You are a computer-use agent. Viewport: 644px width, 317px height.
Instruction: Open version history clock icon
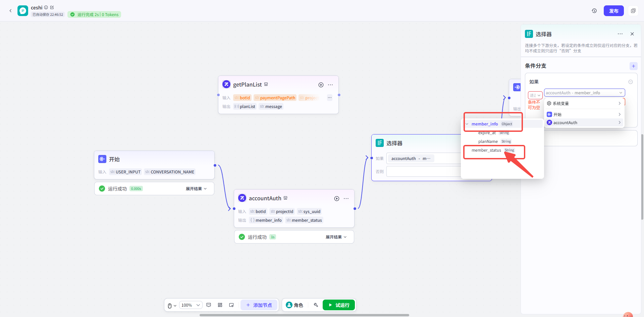(594, 11)
